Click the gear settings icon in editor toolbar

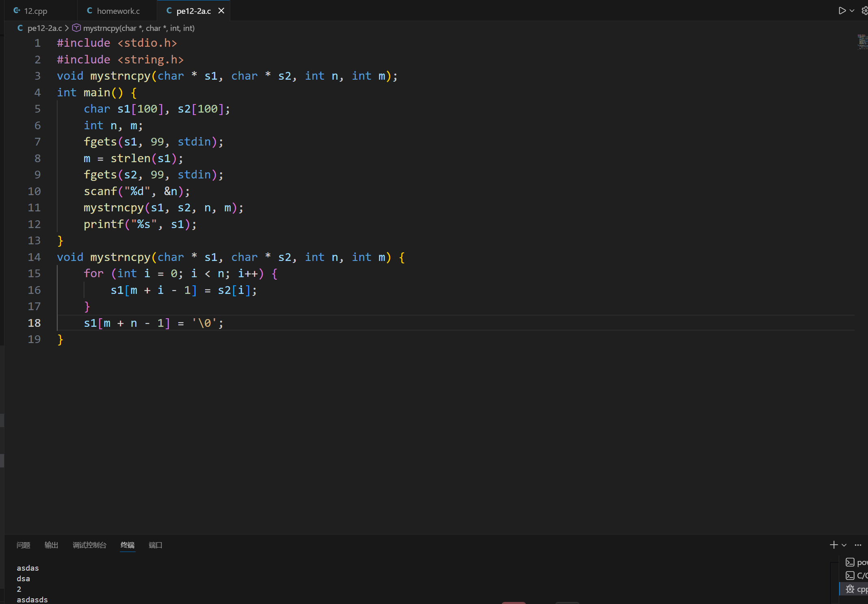[864, 11]
